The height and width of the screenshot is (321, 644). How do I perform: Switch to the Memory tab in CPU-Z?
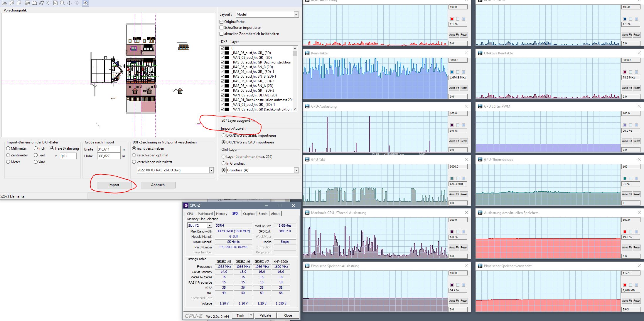pos(222,214)
